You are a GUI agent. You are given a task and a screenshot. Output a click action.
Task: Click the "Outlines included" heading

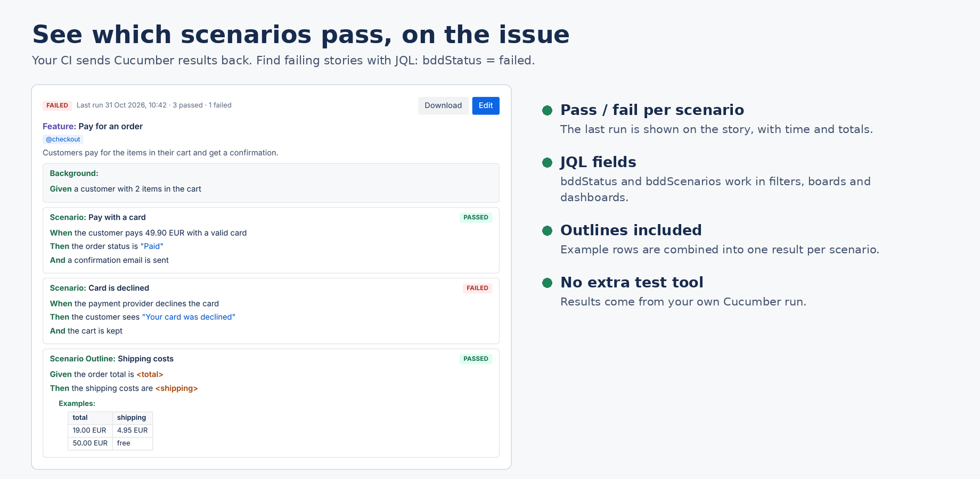(631, 230)
